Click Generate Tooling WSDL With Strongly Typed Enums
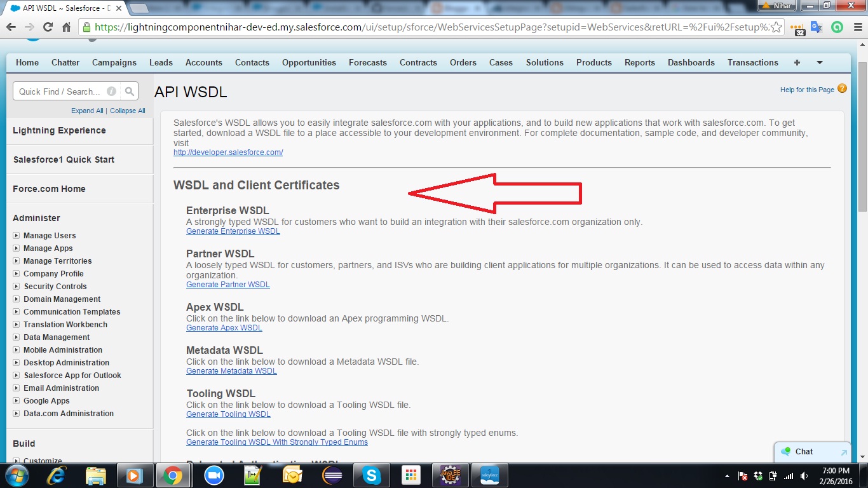Screen dimensions: 868x488 point(277,442)
